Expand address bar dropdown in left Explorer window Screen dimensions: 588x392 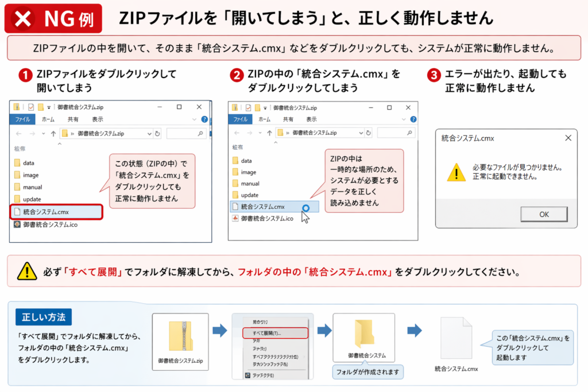click(x=148, y=133)
